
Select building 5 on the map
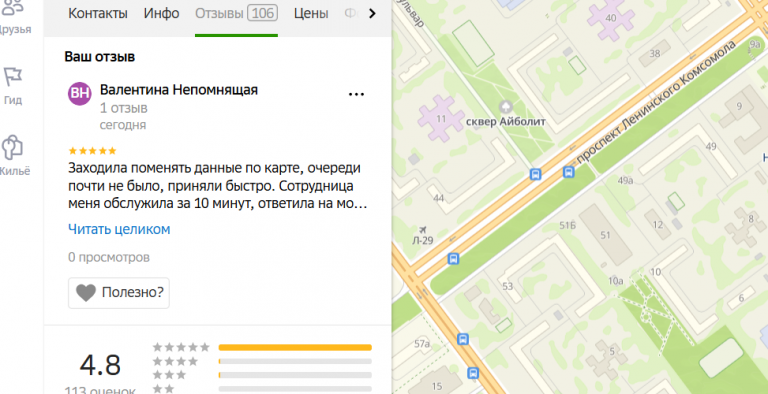pyautogui.click(x=612, y=351)
